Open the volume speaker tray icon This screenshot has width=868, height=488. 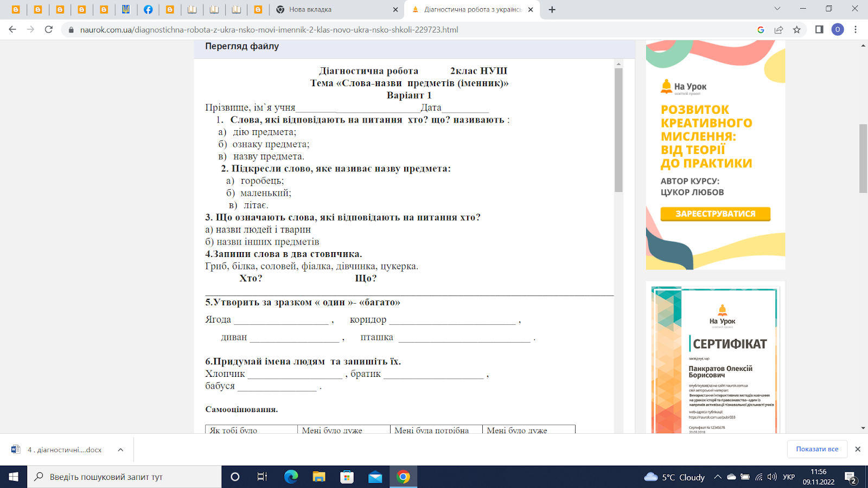point(772,477)
